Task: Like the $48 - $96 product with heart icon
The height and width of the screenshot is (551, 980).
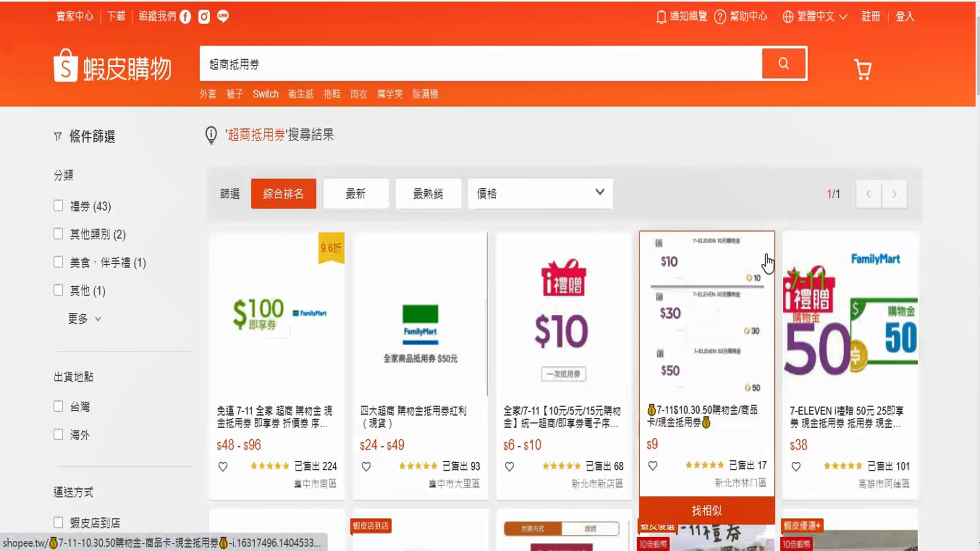Action: pos(223,466)
